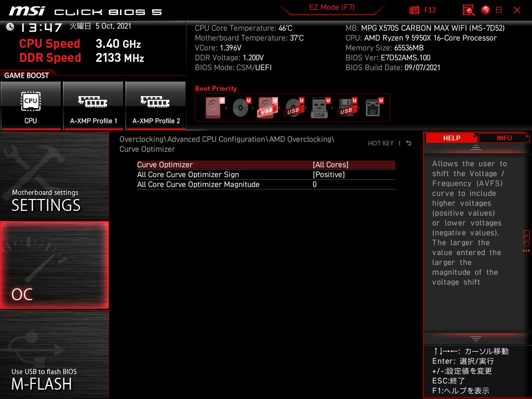The height and width of the screenshot is (399, 532).
Task: Click the clock icon beside the time
Action: [x=10, y=27]
